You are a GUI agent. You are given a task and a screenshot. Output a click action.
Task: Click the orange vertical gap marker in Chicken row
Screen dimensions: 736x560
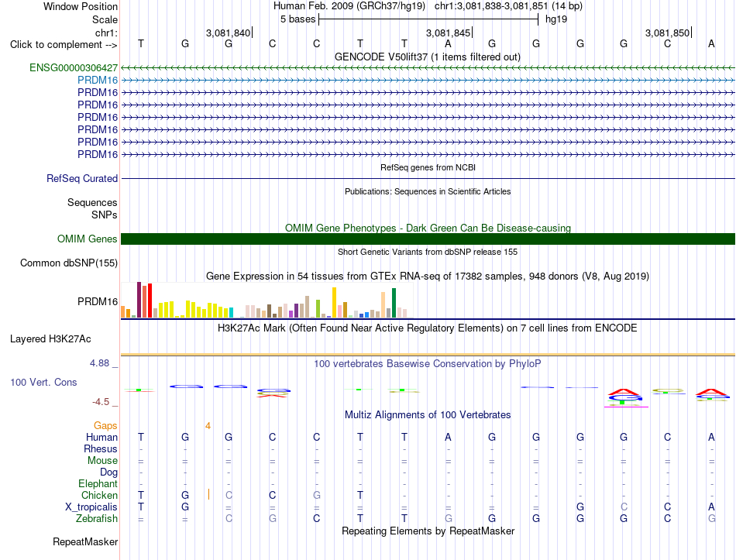pyautogui.click(x=208, y=494)
